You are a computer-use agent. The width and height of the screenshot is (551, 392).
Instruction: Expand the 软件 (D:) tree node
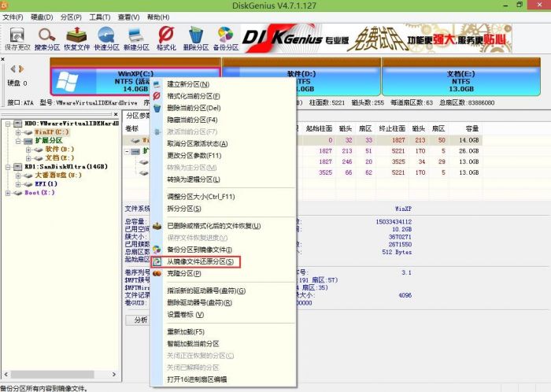28,150
